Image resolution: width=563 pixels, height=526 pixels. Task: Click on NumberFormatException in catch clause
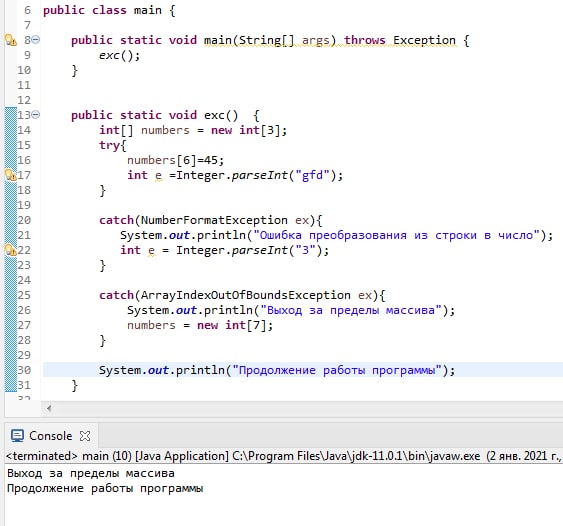(214, 220)
